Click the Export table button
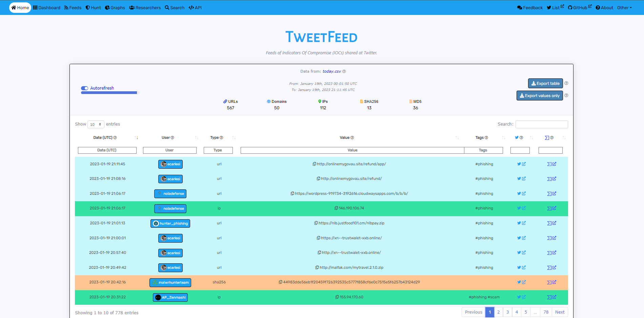This screenshot has width=644, height=318. pyautogui.click(x=545, y=83)
